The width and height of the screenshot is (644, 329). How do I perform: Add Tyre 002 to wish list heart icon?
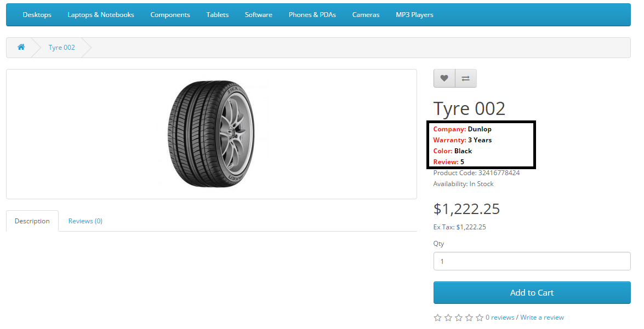[444, 78]
